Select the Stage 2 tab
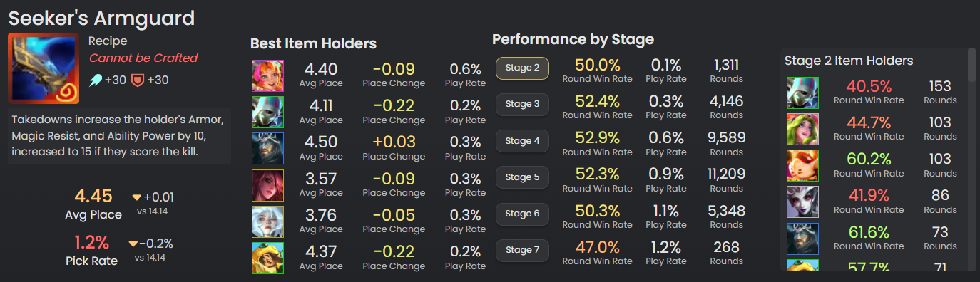 [522, 68]
